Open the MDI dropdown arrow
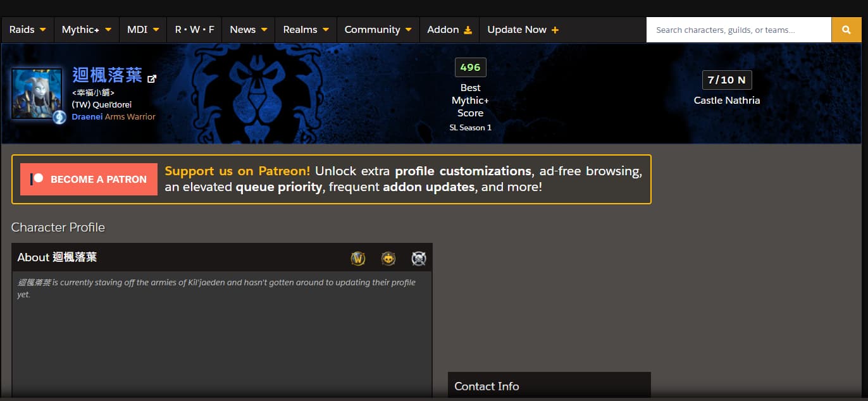Viewport: 868px width, 401px height. (x=156, y=30)
